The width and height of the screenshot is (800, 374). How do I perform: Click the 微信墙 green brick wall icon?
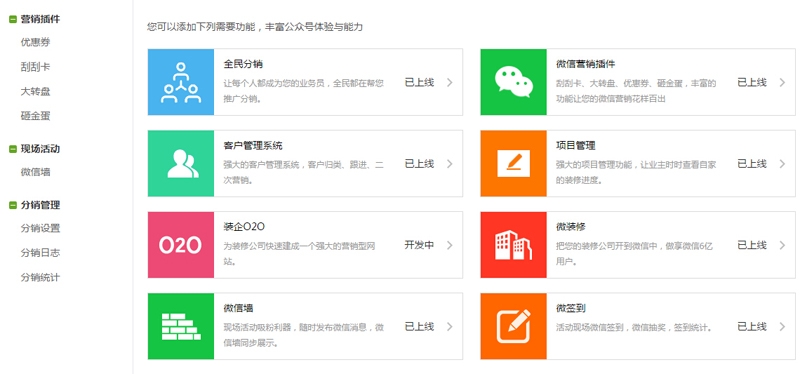(181, 326)
